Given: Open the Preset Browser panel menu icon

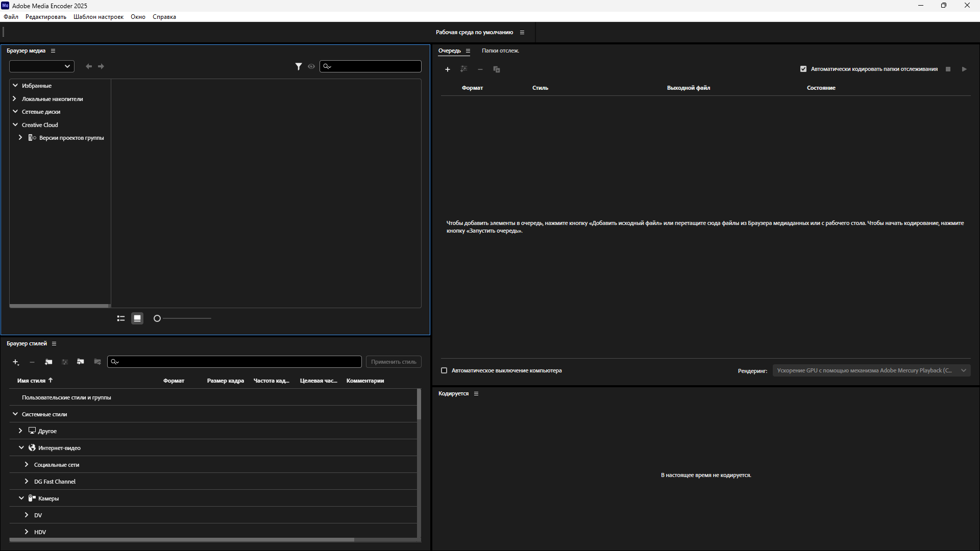Looking at the screenshot, I should 54,344.
